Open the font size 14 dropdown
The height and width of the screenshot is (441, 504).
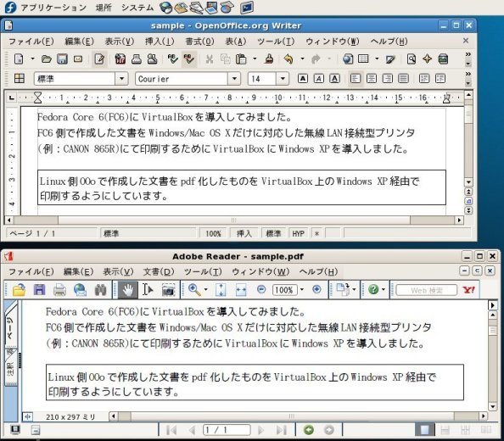coord(283,79)
